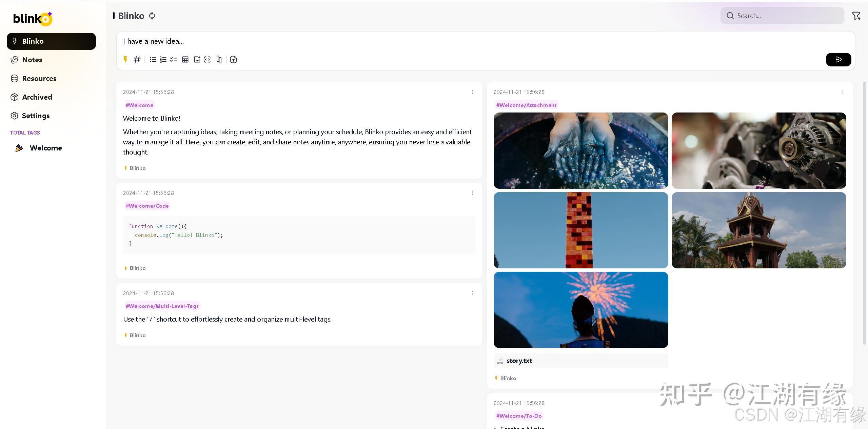The height and width of the screenshot is (429, 868).
Task: Switch to the Notes section
Action: click(32, 60)
